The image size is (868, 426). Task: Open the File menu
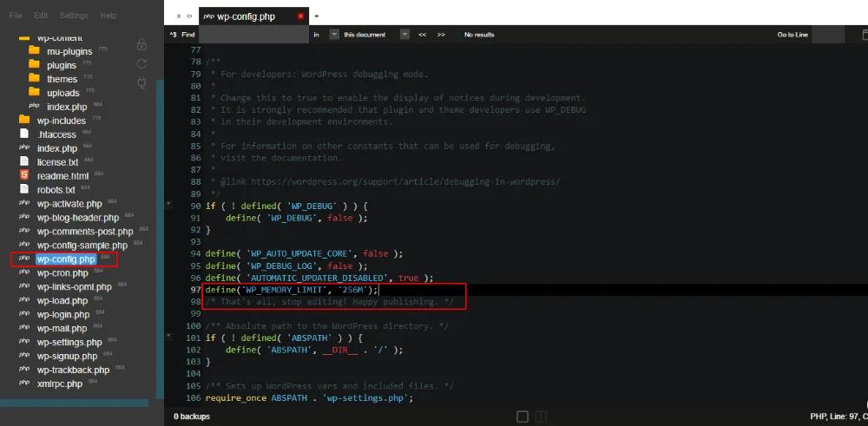pos(16,16)
